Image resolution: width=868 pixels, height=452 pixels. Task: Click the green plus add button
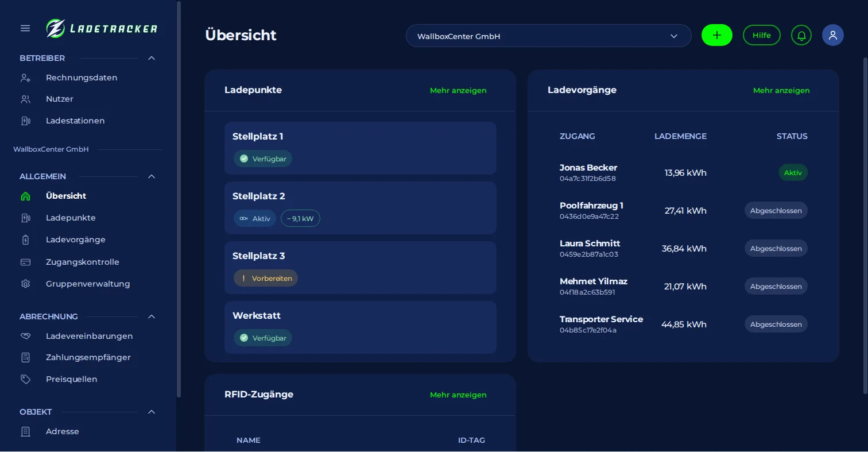(717, 35)
